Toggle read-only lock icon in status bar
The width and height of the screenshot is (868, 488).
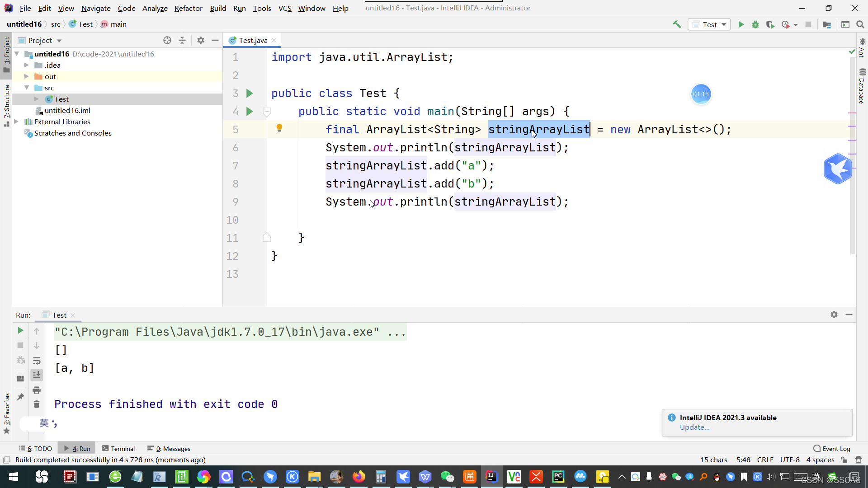844,460
